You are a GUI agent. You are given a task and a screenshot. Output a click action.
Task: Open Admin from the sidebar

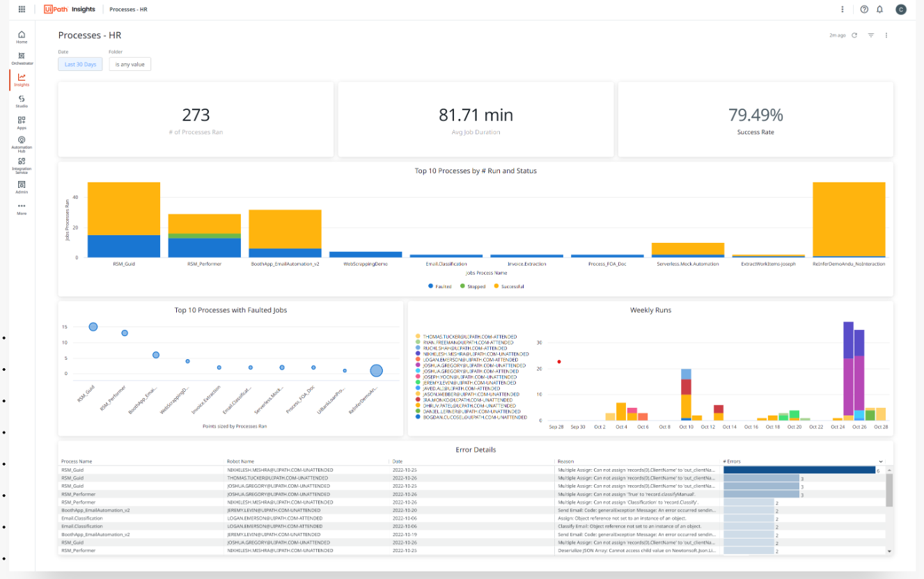(x=22, y=187)
